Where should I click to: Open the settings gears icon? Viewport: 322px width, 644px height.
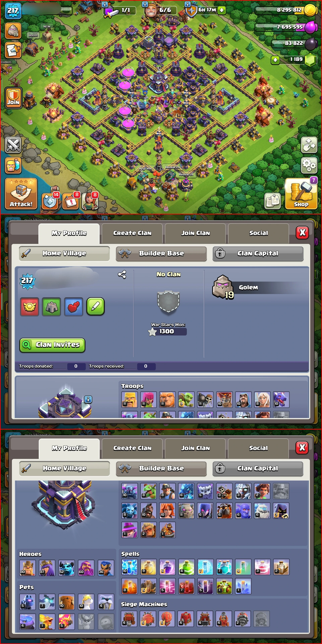click(309, 165)
